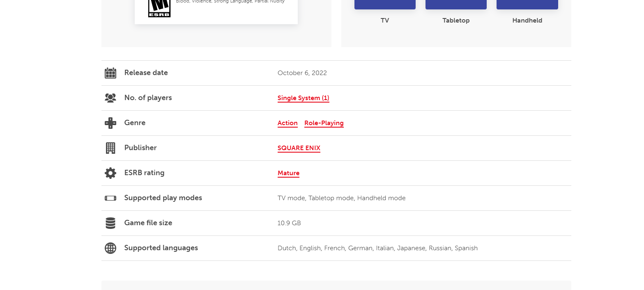The width and height of the screenshot is (644, 290).
Task: Open the Action genre link
Action: pos(287,123)
